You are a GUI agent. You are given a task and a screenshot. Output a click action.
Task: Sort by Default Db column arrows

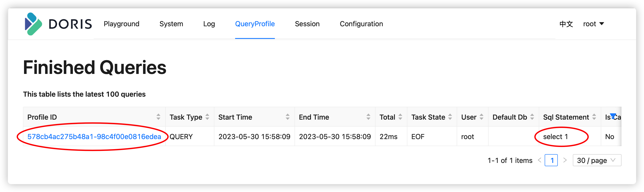532,117
